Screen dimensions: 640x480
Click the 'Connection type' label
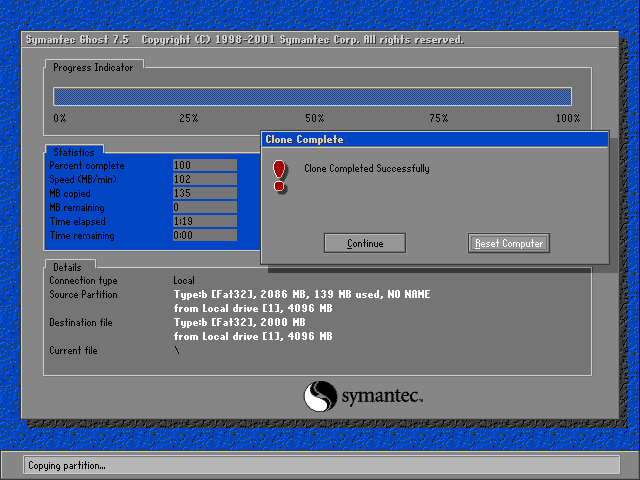(x=83, y=281)
